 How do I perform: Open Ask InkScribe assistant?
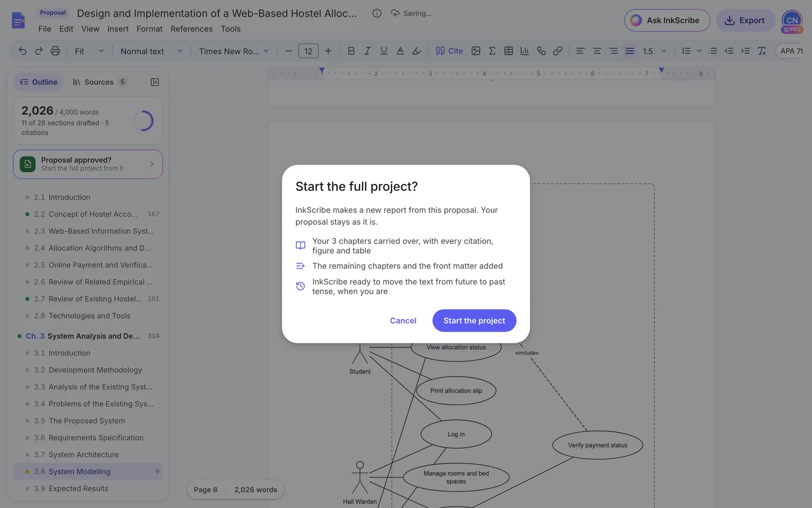coord(667,20)
